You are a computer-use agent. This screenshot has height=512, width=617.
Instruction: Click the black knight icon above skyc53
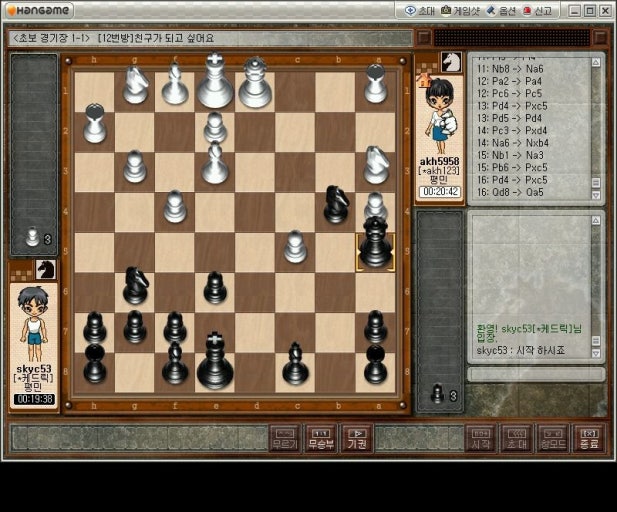pyautogui.click(x=45, y=269)
